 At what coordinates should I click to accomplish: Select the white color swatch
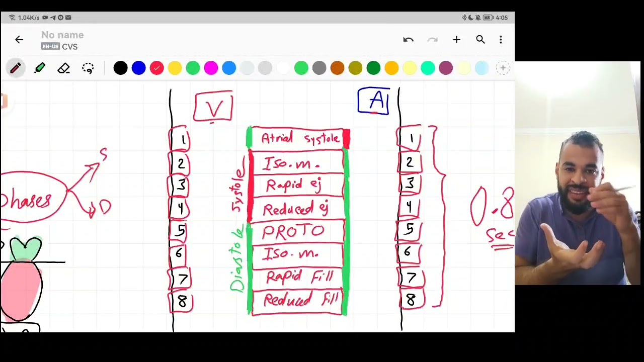point(283,68)
